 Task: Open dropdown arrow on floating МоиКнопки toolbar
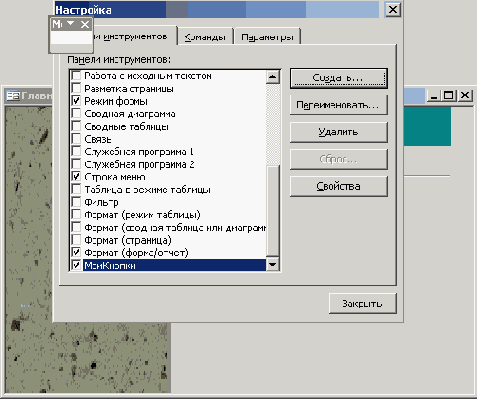(x=70, y=24)
